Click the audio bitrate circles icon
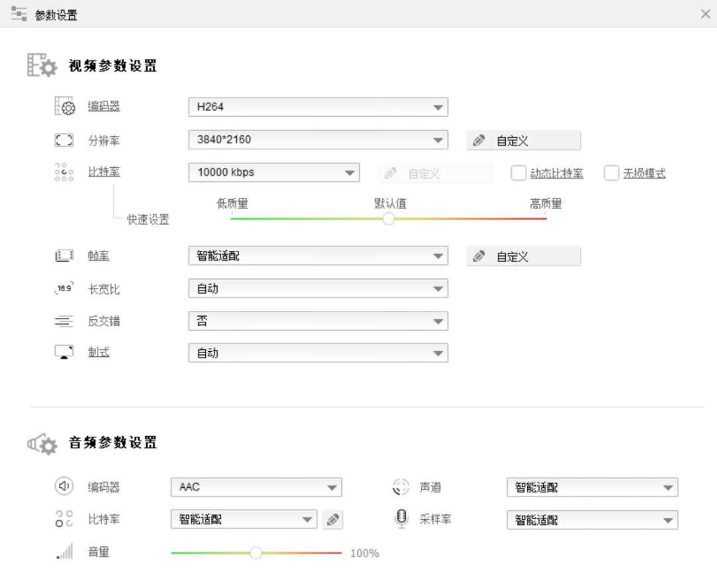The image size is (717, 588). (64, 519)
